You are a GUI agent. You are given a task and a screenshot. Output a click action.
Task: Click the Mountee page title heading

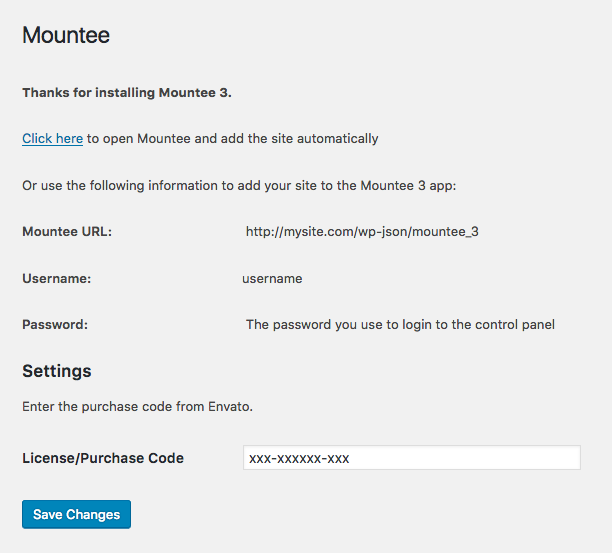coord(66,35)
